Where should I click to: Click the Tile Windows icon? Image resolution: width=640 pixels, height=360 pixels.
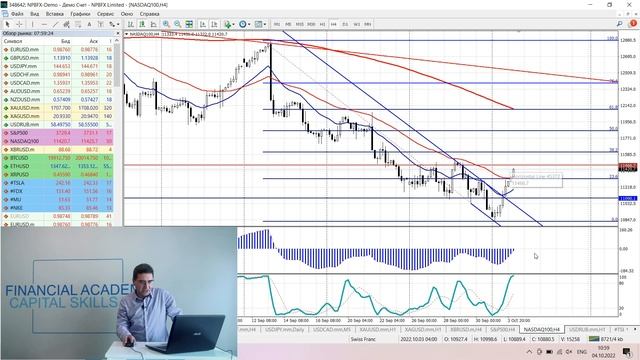(x=189, y=24)
